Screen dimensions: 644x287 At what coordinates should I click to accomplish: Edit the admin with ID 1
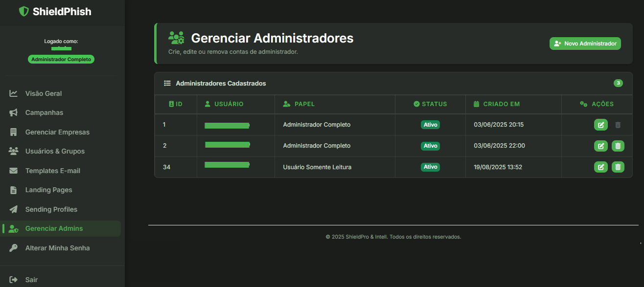600,125
